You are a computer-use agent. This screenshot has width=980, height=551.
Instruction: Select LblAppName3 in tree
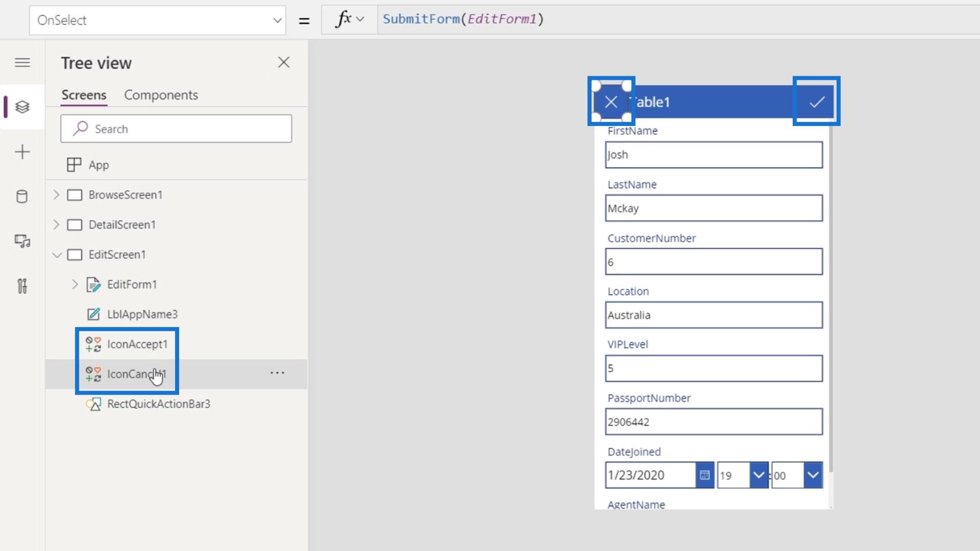coord(142,314)
